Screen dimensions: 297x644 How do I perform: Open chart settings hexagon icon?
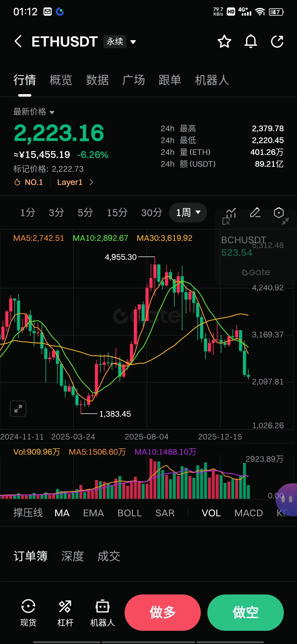(279, 212)
